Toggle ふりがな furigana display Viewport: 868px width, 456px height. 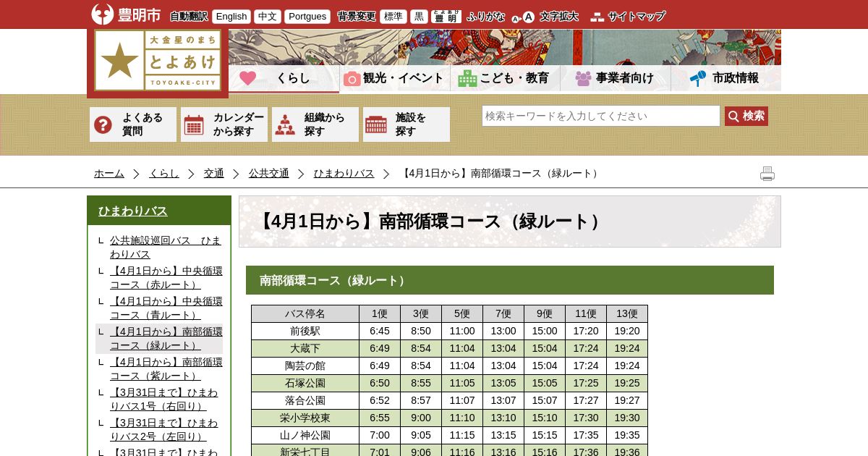(485, 16)
